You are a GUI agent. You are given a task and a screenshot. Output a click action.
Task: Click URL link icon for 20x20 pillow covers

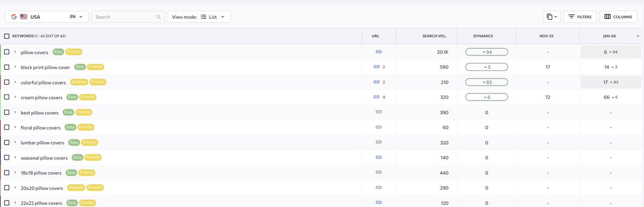(379, 187)
